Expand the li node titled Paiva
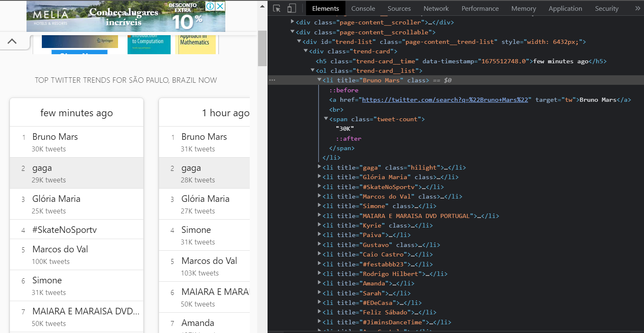 (x=319, y=235)
